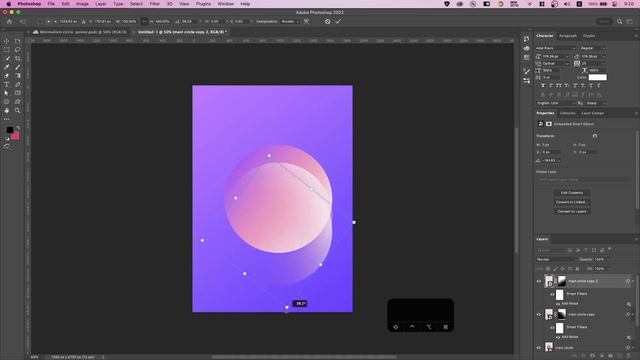Open the foreground color swatch
The width and height of the screenshot is (640, 360).
9,130
